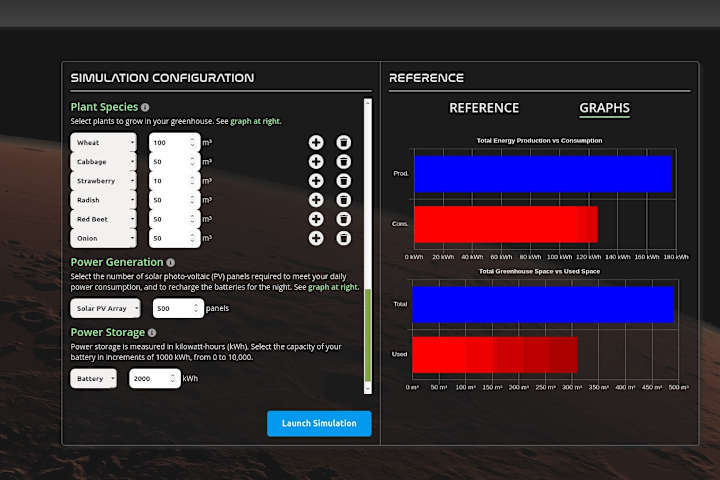Delete the Red Beet plant row

[x=343, y=219]
